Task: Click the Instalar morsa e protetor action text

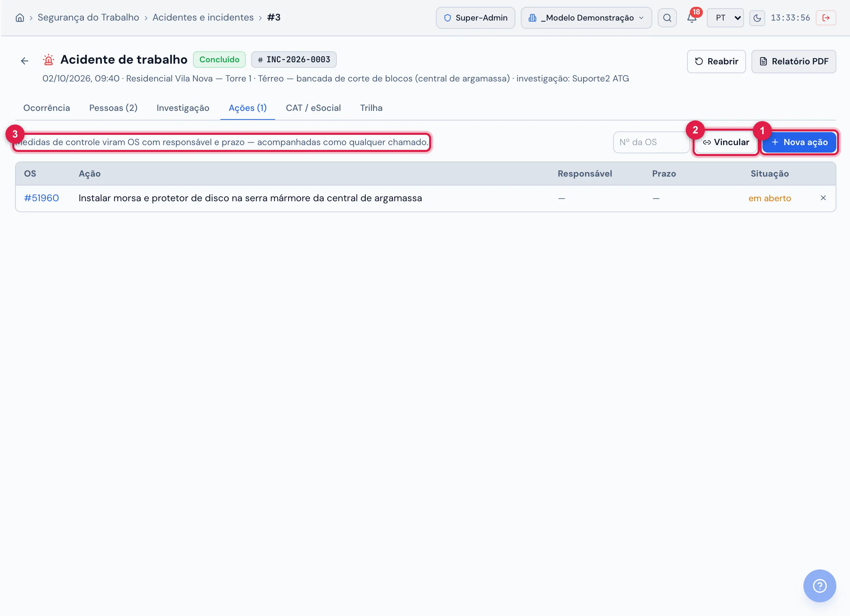Action: (x=250, y=198)
